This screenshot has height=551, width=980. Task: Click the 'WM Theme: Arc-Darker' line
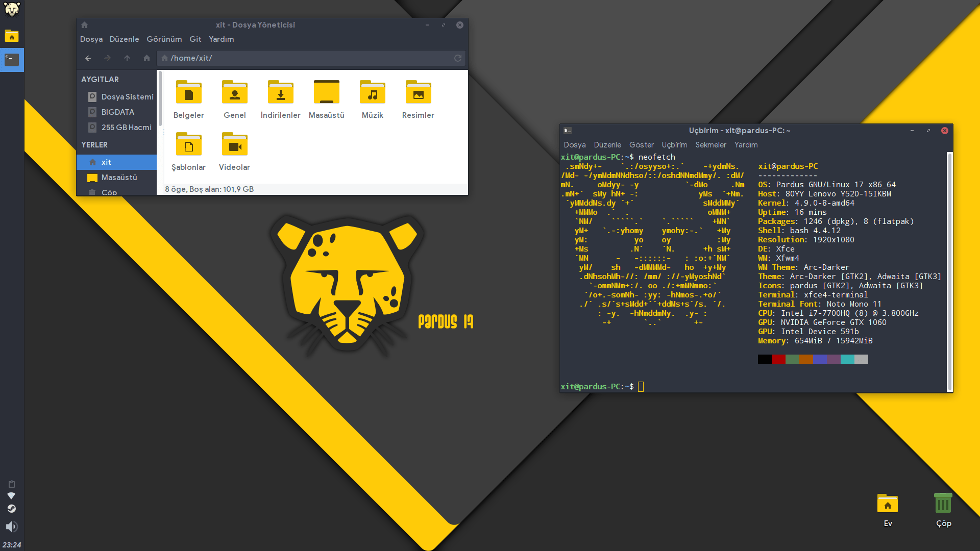pos(803,267)
